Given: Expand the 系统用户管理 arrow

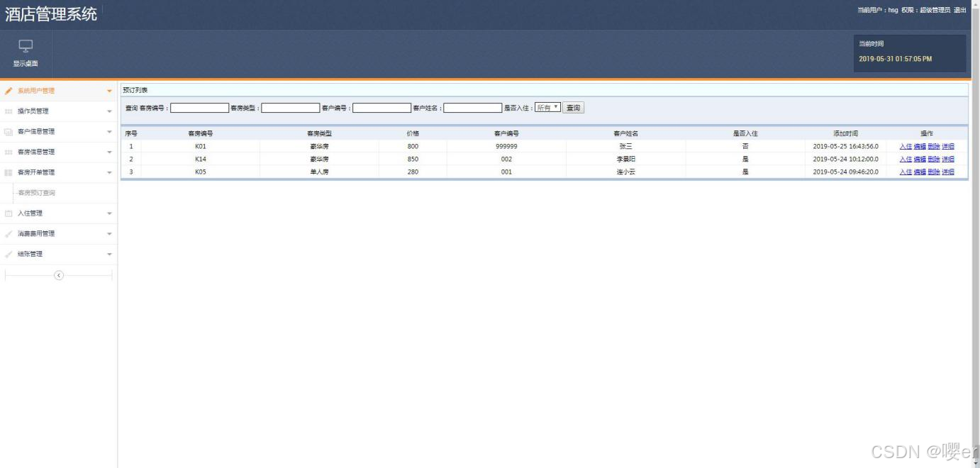Looking at the screenshot, I should [x=109, y=91].
